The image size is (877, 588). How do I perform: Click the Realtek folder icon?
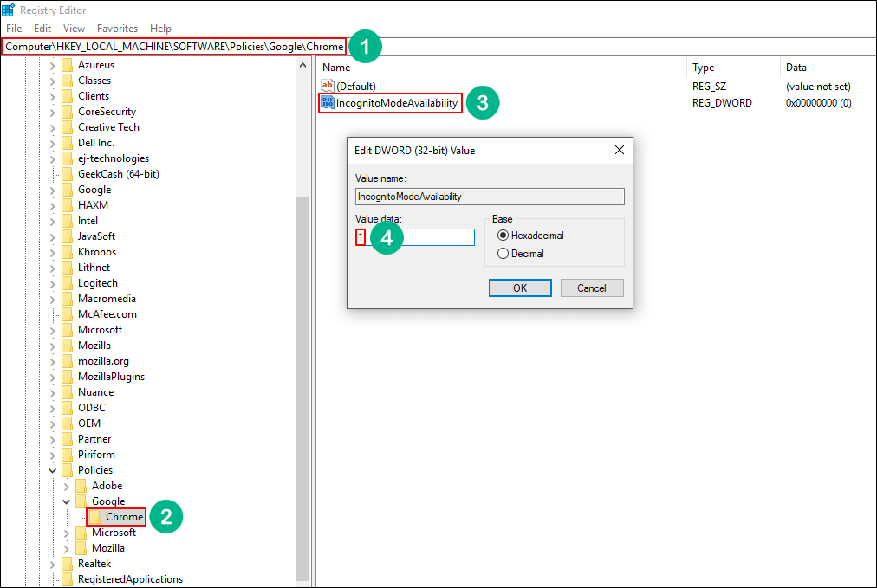(x=67, y=564)
